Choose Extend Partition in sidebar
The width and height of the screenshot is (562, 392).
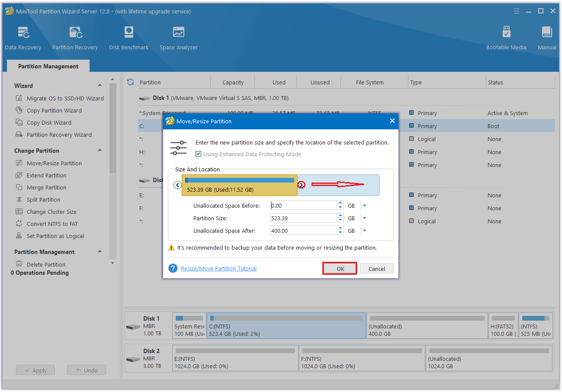pyautogui.click(x=41, y=175)
